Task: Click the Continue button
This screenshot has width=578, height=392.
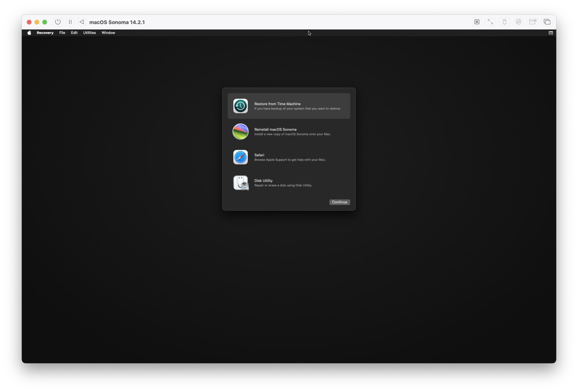Action: (339, 202)
